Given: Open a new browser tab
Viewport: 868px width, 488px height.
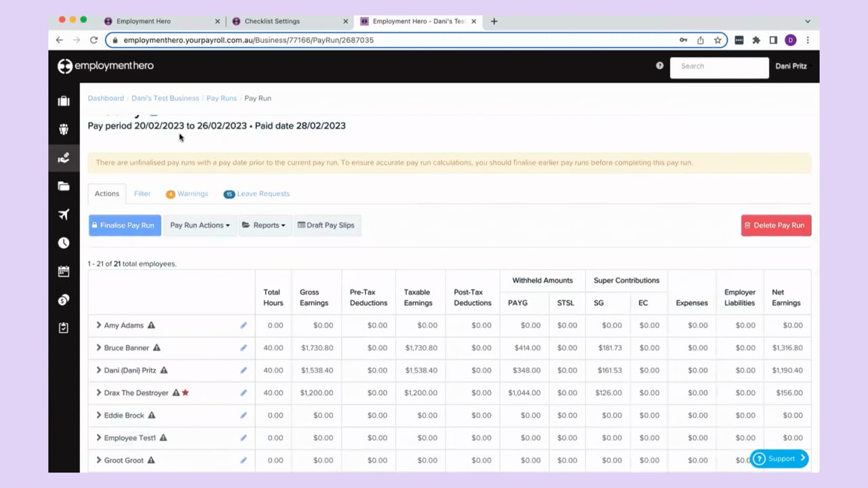Looking at the screenshot, I should pos(494,21).
